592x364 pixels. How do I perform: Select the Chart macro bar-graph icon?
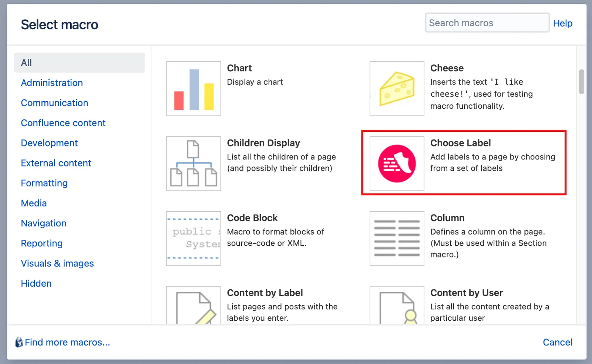[x=194, y=89]
